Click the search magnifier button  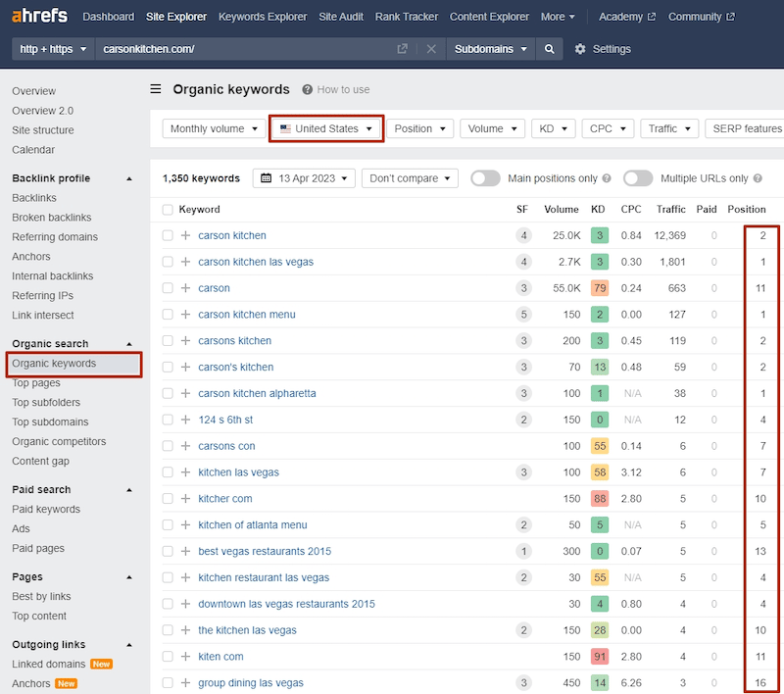coord(550,49)
